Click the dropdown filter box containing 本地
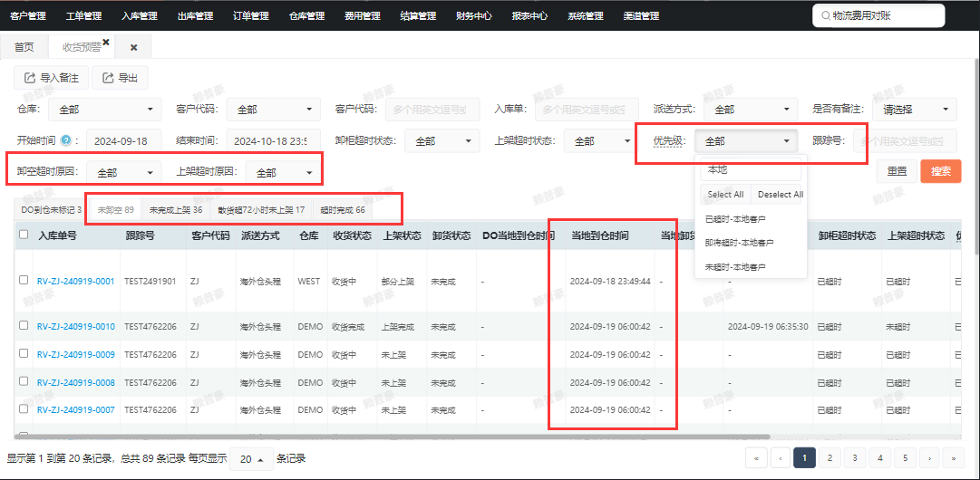980x480 pixels. (x=751, y=169)
